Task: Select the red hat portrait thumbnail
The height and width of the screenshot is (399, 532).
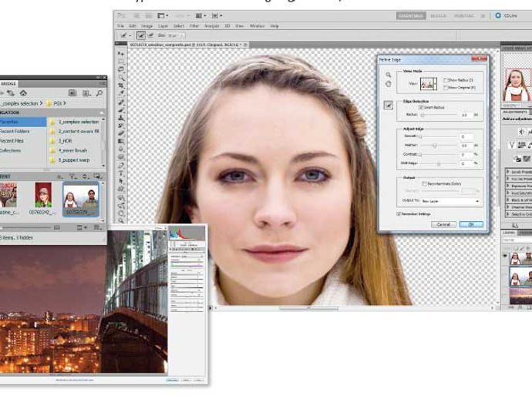Action: point(43,195)
